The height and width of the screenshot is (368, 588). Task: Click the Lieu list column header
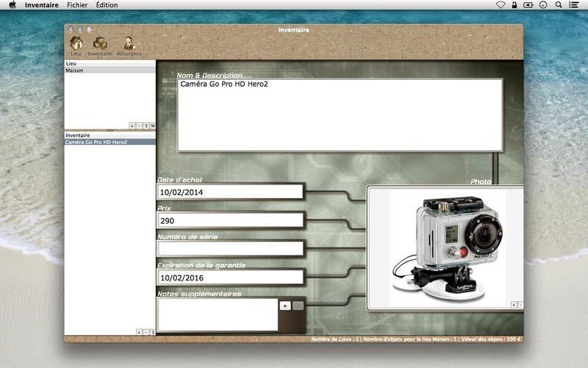(110, 63)
